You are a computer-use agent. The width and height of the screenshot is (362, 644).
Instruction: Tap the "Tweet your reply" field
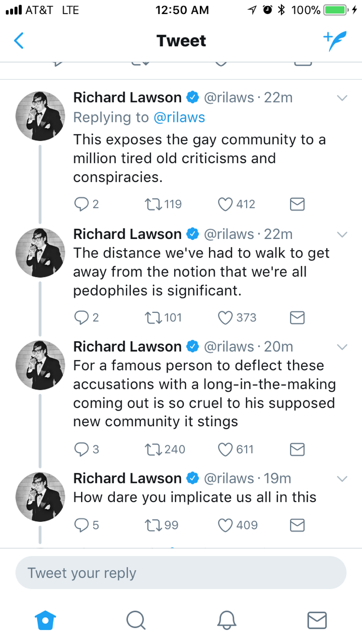tap(181, 573)
